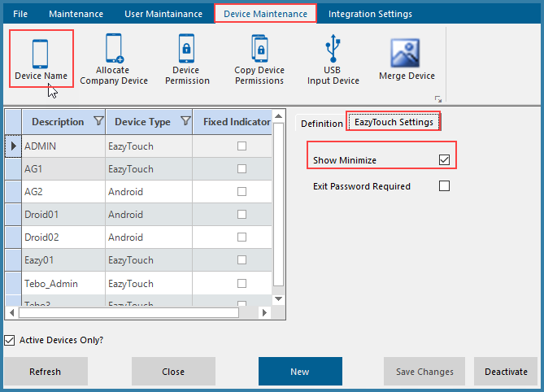544x392 pixels.
Task: Sort by Fixed Indicator column header
Action: click(237, 122)
